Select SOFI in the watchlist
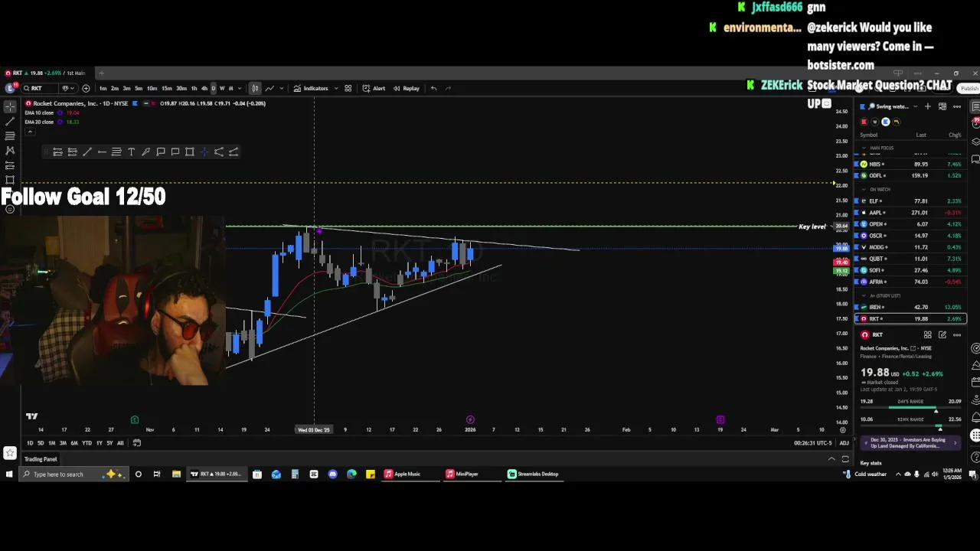 pyautogui.click(x=911, y=270)
